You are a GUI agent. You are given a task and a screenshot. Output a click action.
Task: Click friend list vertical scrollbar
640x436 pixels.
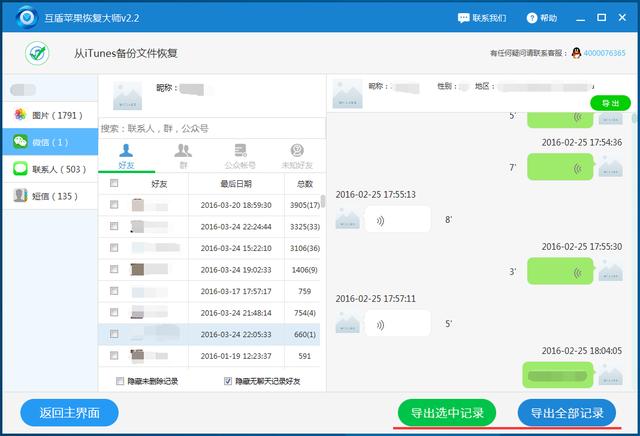click(x=323, y=202)
